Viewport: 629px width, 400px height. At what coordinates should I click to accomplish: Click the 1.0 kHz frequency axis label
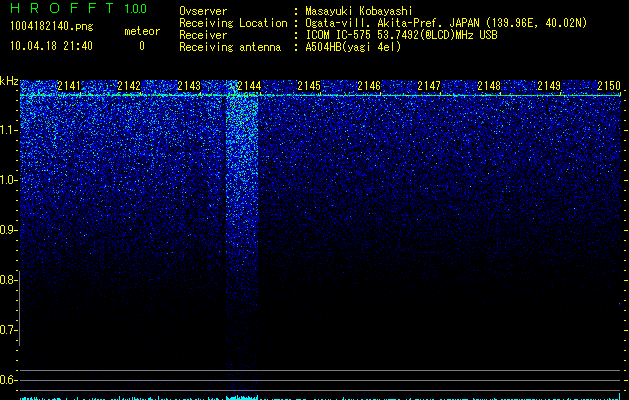(x=8, y=180)
